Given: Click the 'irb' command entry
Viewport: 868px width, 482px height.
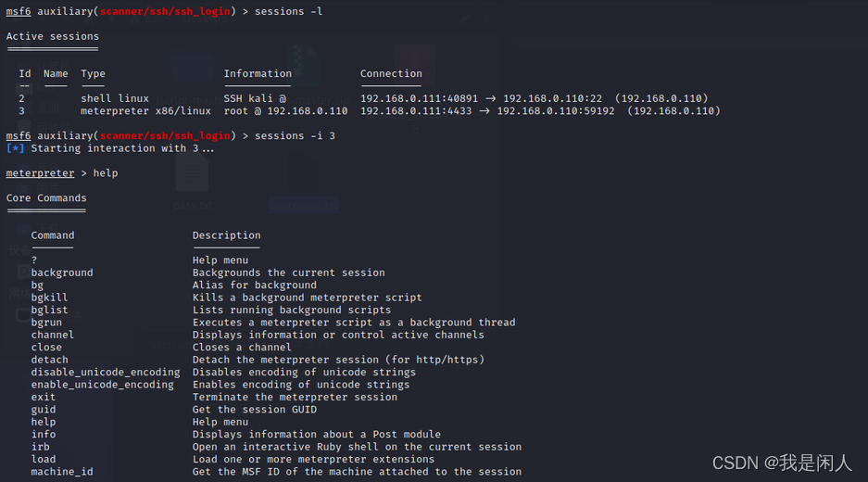Looking at the screenshot, I should 40,447.
